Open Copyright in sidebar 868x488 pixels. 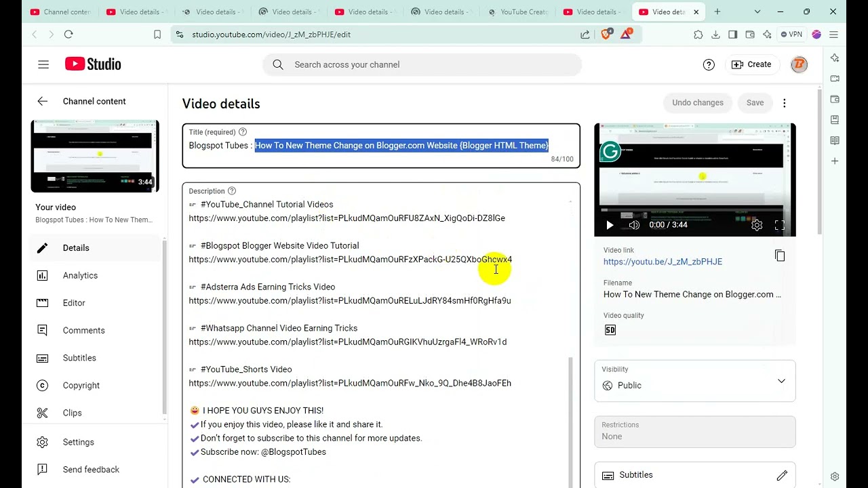[x=95, y=386]
